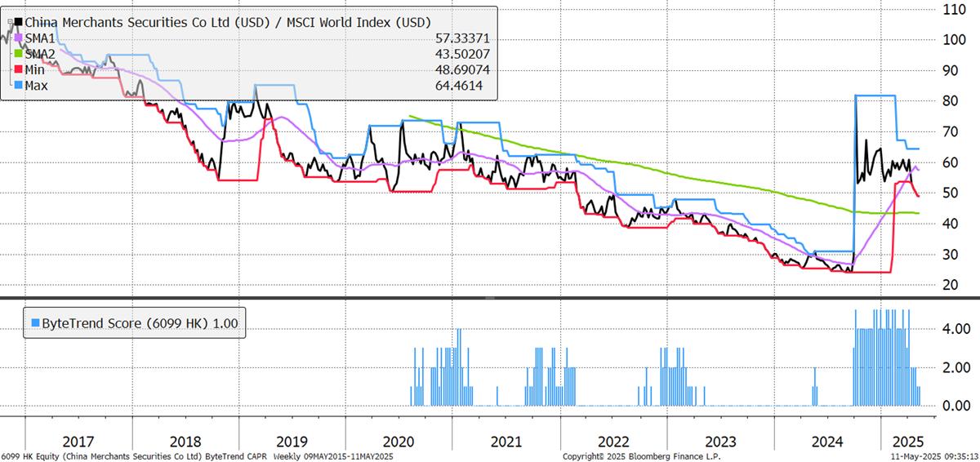
Task: Click the 60 y-axis label
Action: coord(952,162)
